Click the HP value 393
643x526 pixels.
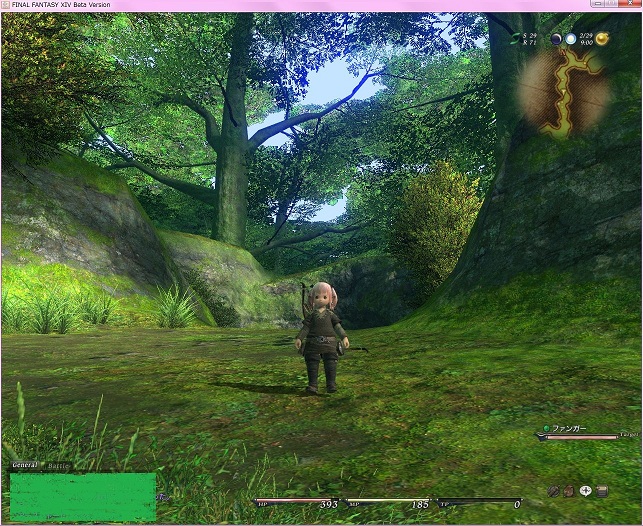coord(329,504)
